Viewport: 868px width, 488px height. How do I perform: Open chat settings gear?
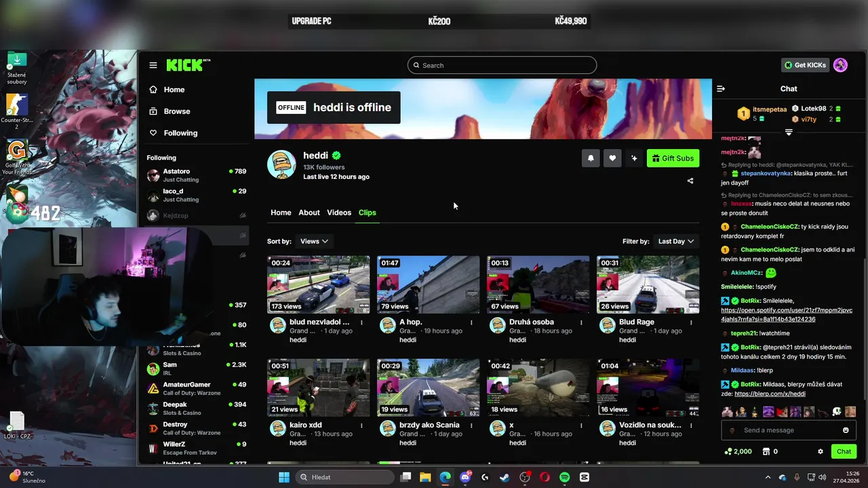[x=821, y=451]
